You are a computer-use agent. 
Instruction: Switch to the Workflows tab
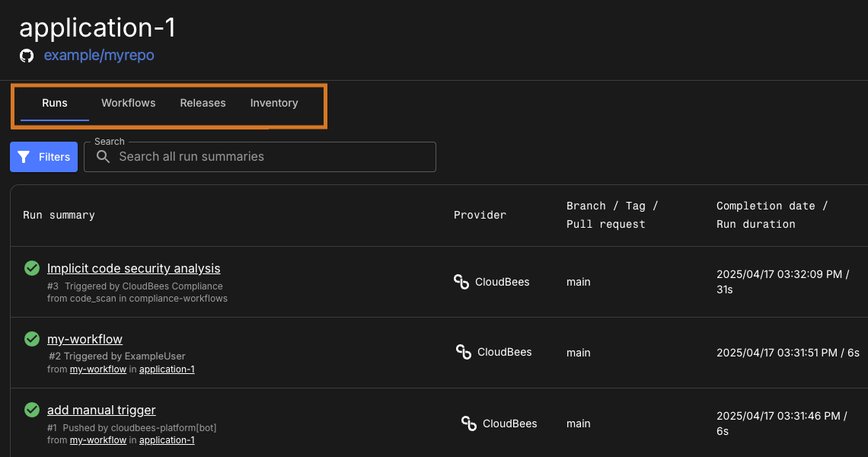(128, 103)
